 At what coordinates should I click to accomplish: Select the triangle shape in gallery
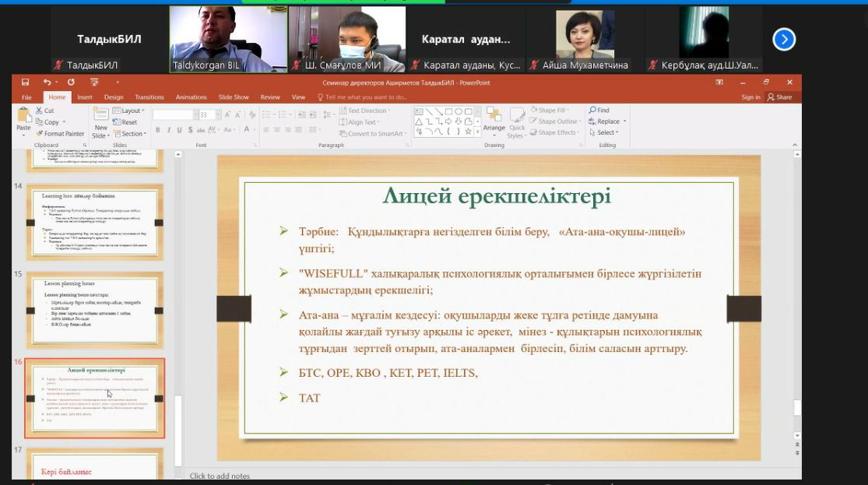click(419, 121)
